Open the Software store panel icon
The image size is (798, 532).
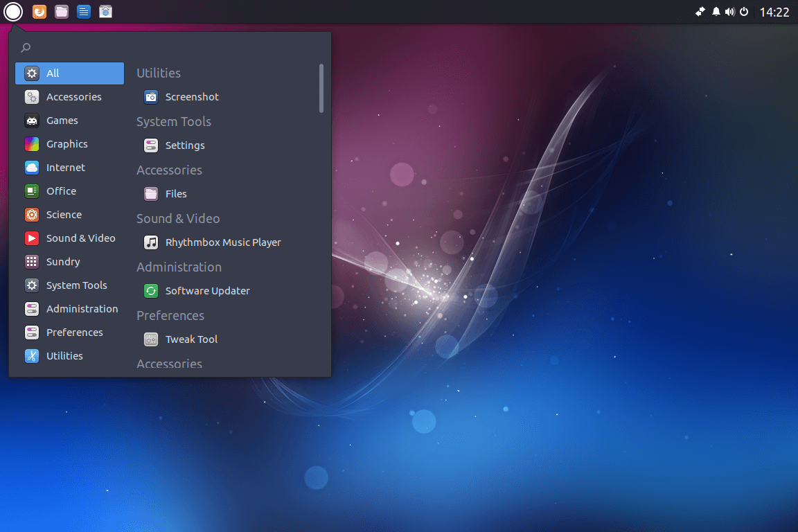click(105, 11)
